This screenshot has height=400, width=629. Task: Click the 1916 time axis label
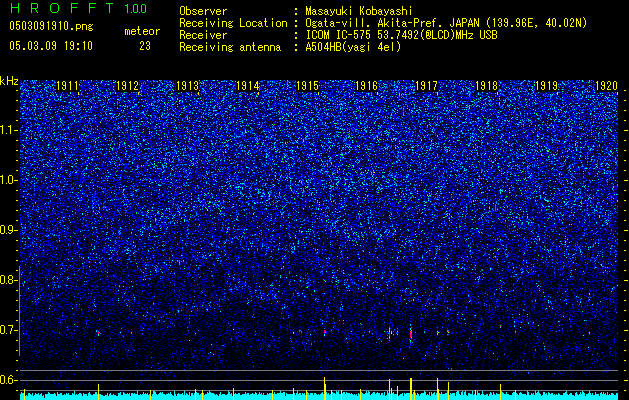(x=367, y=85)
